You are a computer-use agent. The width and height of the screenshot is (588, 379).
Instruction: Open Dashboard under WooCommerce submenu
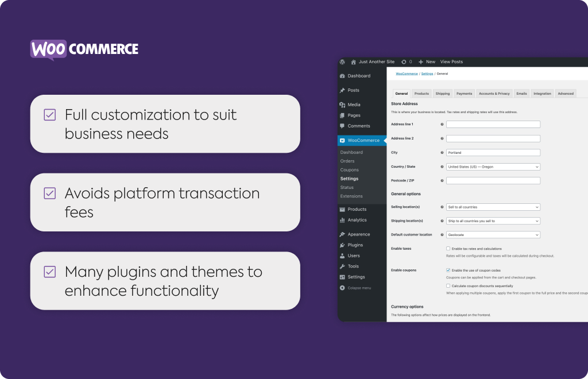[351, 152]
